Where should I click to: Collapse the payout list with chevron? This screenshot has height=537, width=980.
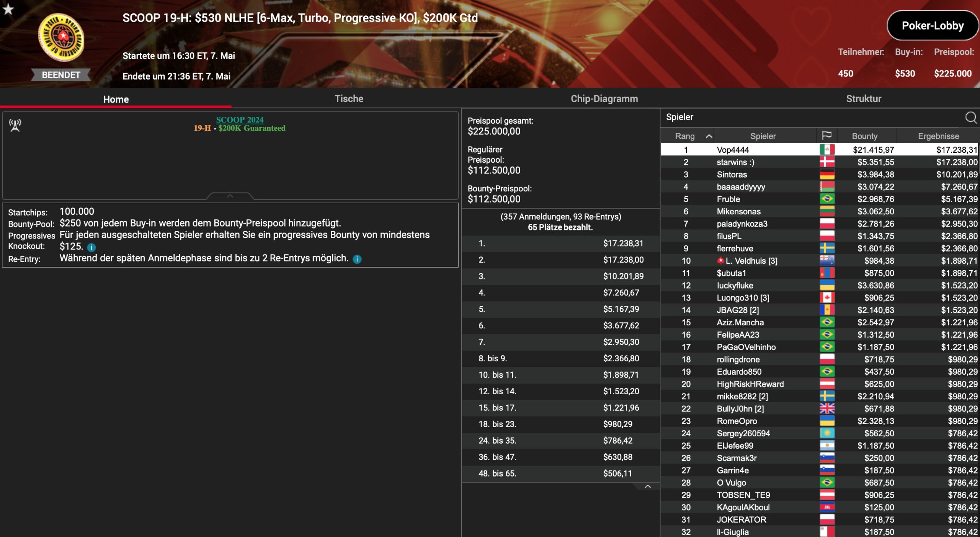pyautogui.click(x=648, y=486)
